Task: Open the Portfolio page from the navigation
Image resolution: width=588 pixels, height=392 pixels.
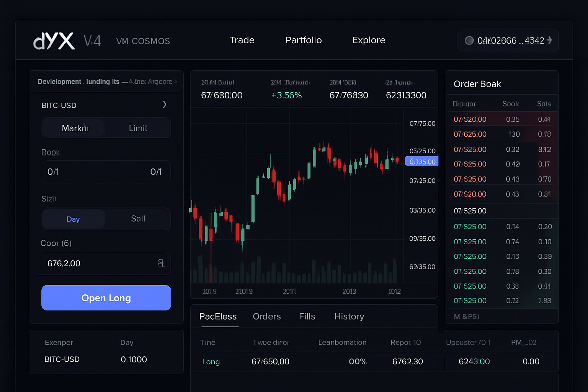Action: click(304, 40)
